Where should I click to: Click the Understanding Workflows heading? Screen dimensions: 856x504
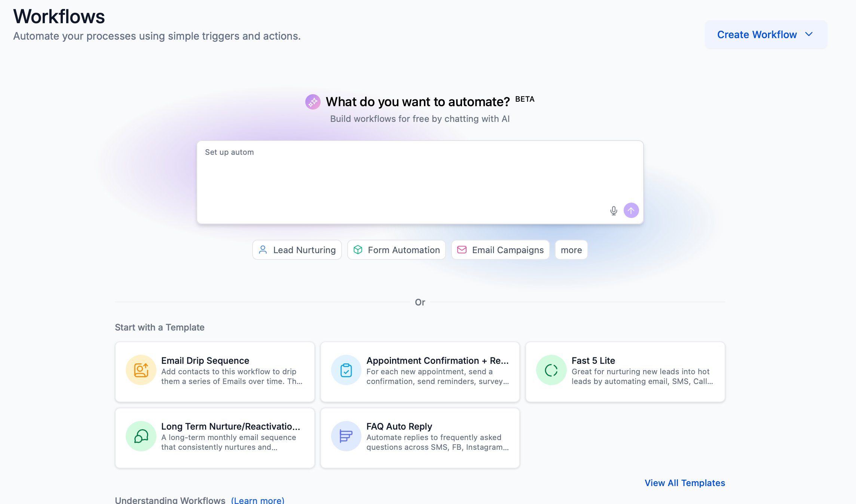coord(170,500)
